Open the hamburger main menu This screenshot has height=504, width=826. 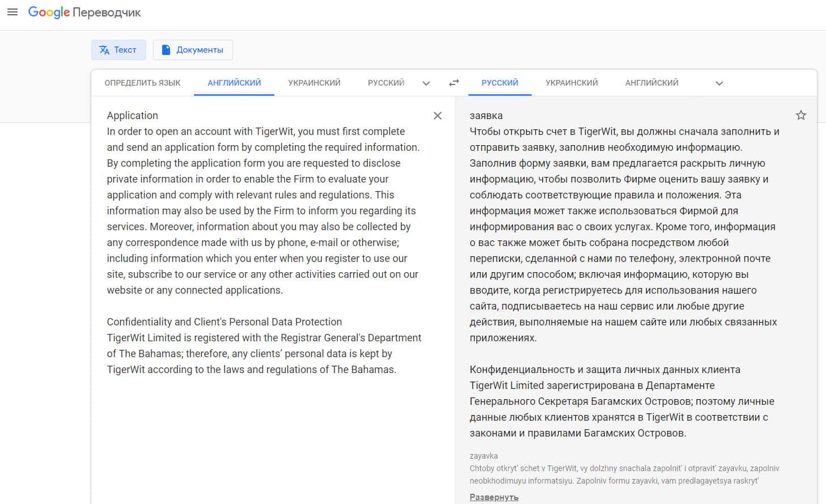pyautogui.click(x=12, y=12)
